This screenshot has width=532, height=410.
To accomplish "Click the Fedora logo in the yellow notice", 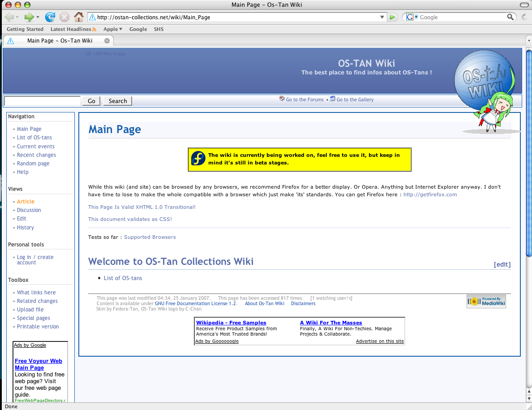I will [198, 159].
